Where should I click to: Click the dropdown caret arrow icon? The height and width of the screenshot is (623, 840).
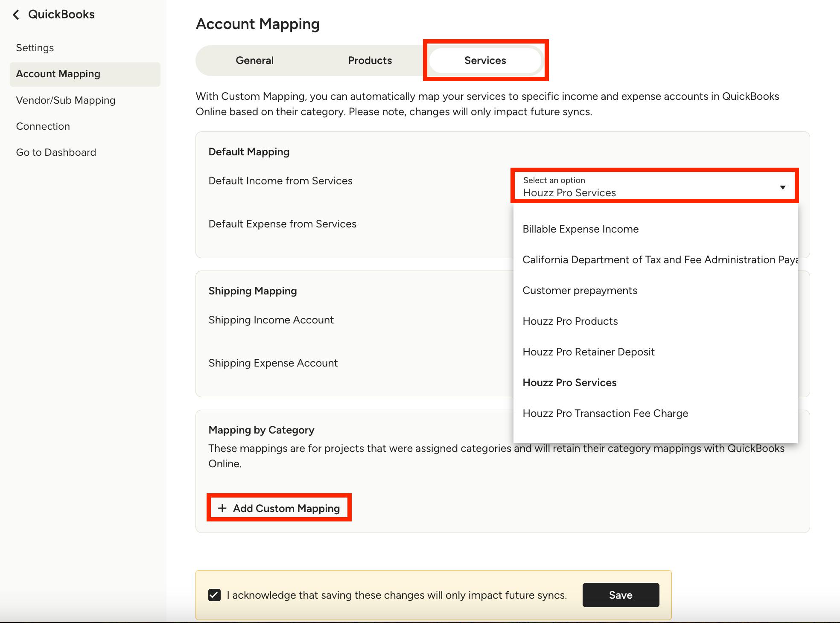point(782,187)
